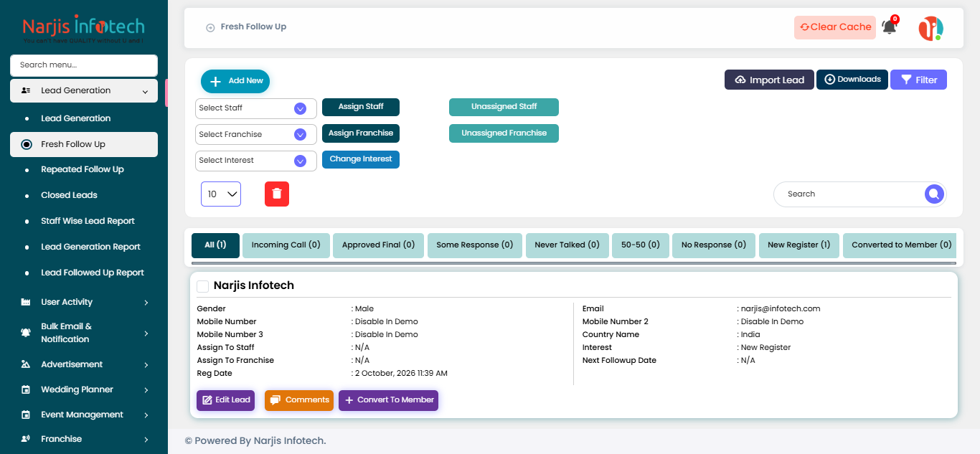Open Lead Followed Up Report
Image resolution: width=980 pixels, height=454 pixels.
tap(93, 273)
